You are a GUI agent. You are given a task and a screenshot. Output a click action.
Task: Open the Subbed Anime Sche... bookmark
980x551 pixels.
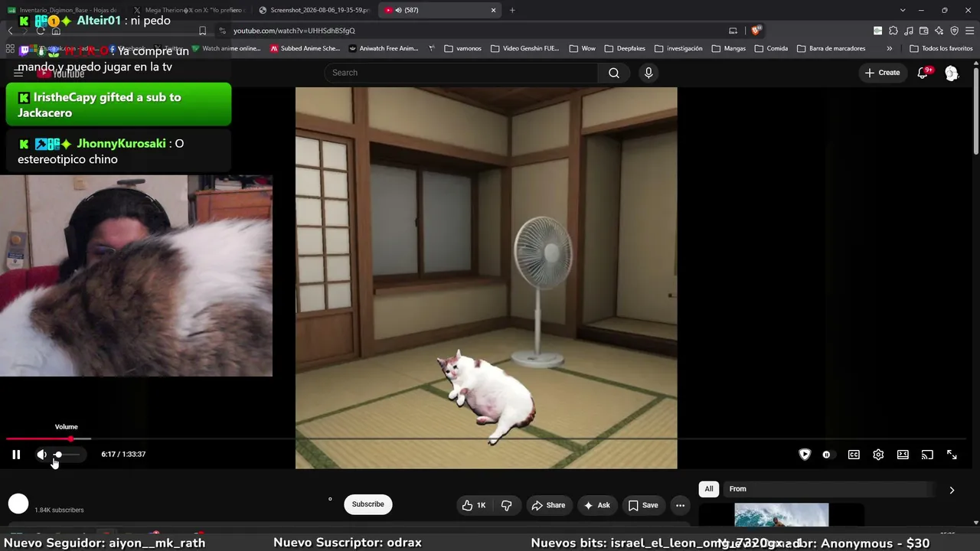coord(305,48)
